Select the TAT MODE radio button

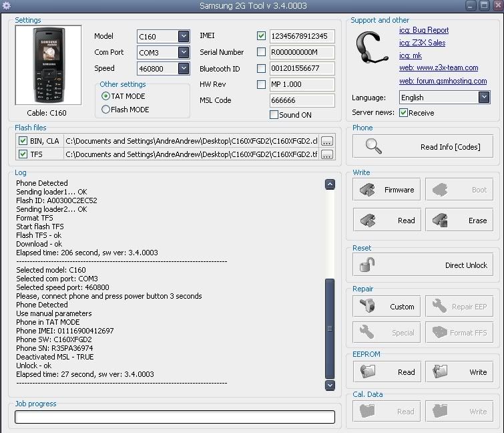(x=105, y=96)
